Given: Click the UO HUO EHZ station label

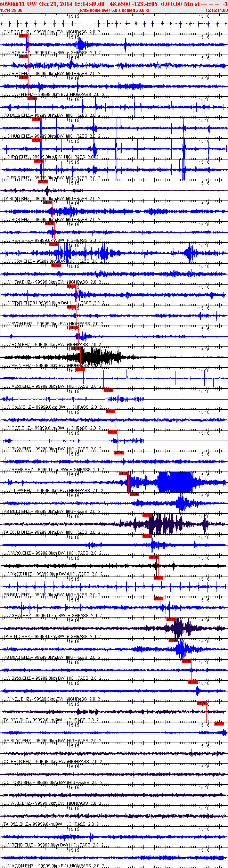Looking at the screenshot, I should (x=16, y=136).
